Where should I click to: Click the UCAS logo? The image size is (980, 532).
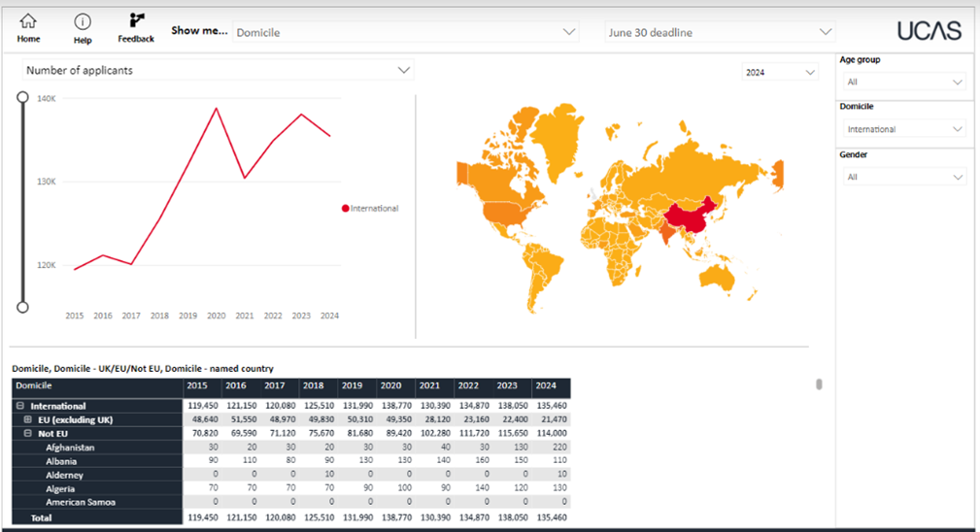(x=929, y=31)
